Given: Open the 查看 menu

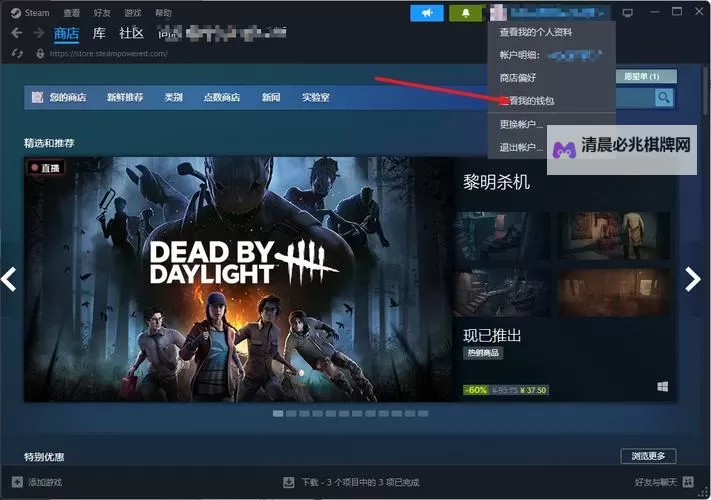Looking at the screenshot, I should coord(72,13).
